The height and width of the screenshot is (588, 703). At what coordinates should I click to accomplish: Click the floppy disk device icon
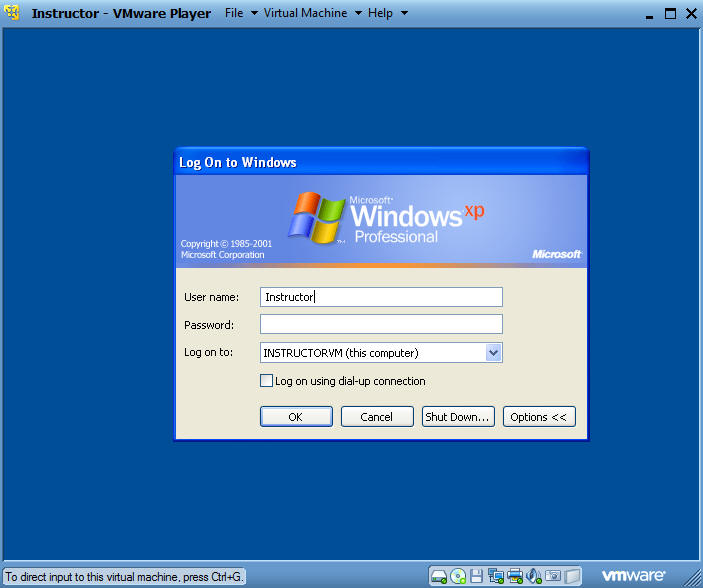click(x=476, y=576)
